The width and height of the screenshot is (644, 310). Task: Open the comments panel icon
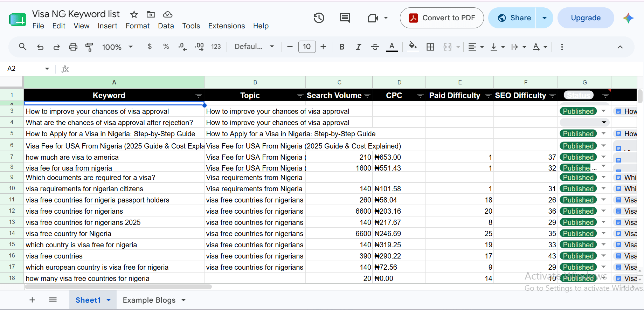coord(345,18)
